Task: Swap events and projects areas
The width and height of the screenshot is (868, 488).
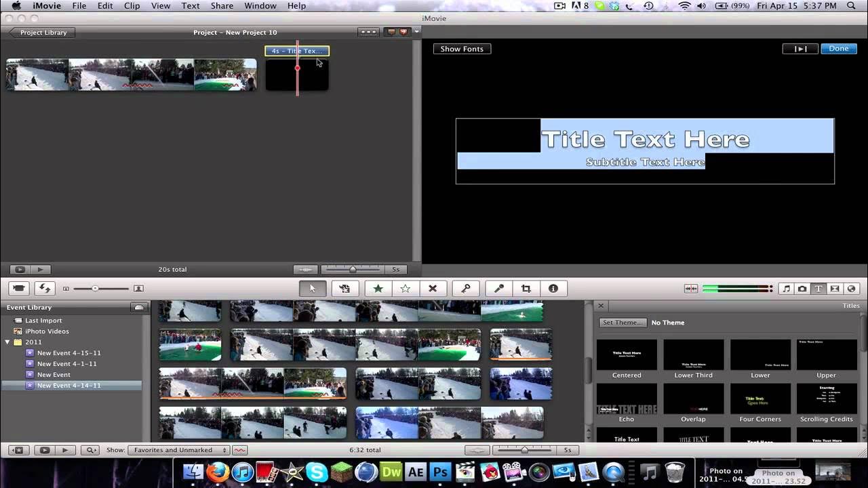Action: click(x=45, y=288)
